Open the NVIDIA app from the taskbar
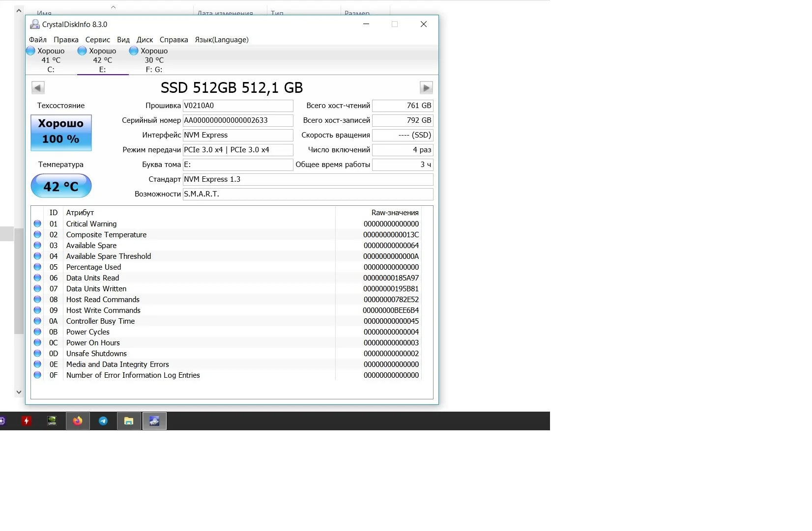Image resolution: width=812 pixels, height=531 pixels. pyautogui.click(x=52, y=421)
